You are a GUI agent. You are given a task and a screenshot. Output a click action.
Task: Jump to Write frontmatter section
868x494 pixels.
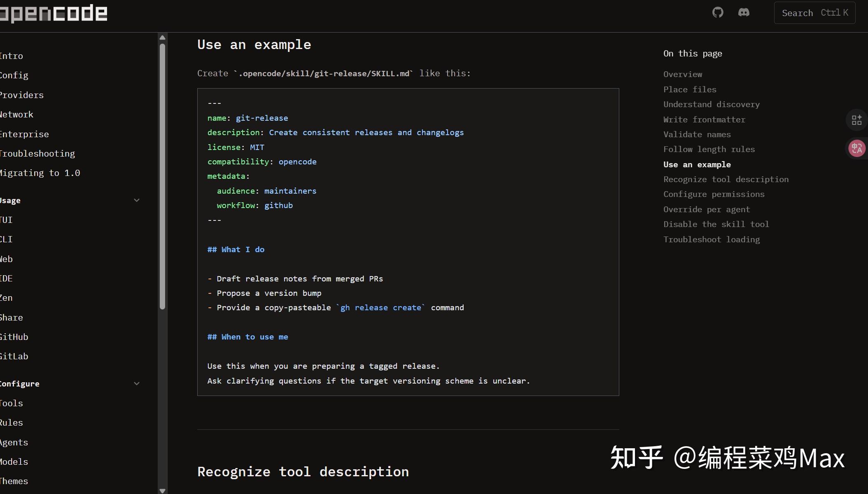[704, 119]
